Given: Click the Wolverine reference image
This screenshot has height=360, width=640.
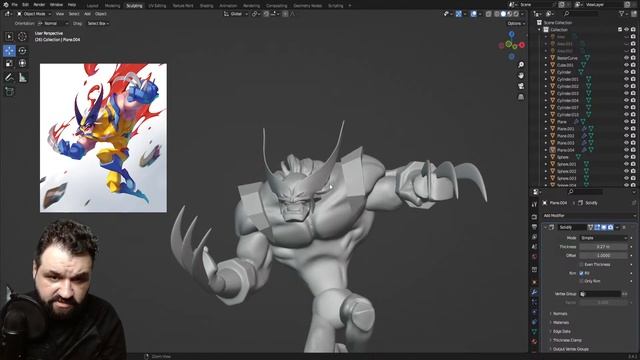Looking at the screenshot, I should (x=103, y=138).
